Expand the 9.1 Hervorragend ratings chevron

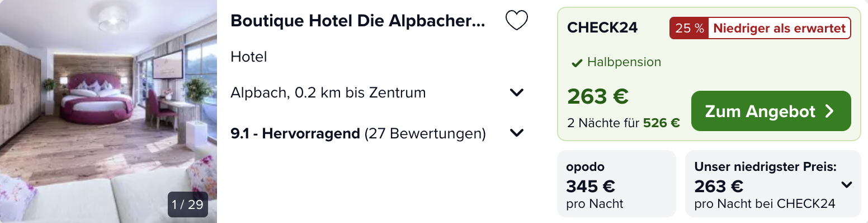point(517,133)
